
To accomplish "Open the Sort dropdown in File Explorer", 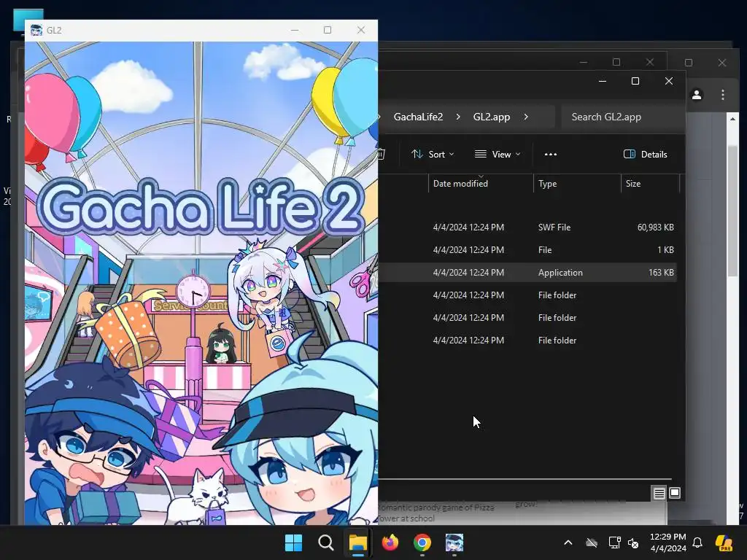I will [x=433, y=155].
